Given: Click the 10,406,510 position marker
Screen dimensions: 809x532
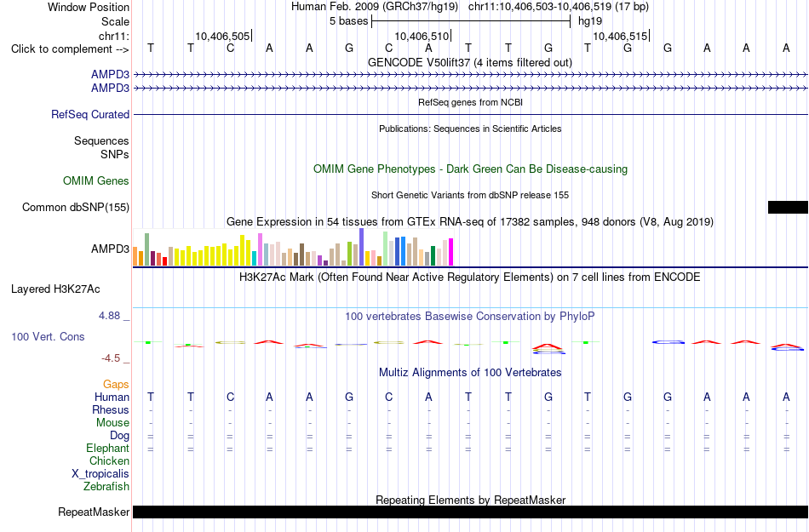Looking at the screenshot, I should pos(422,36).
